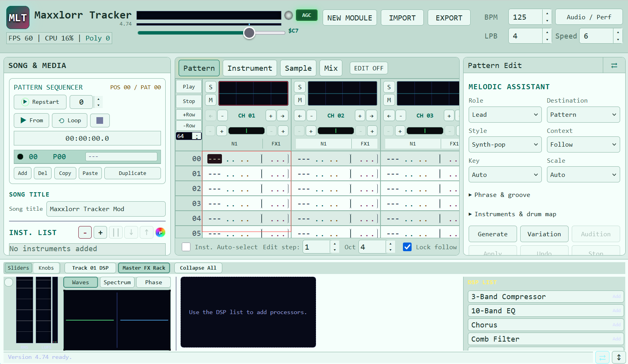Open the Style dropdown showing Synth-pop

[505, 144]
